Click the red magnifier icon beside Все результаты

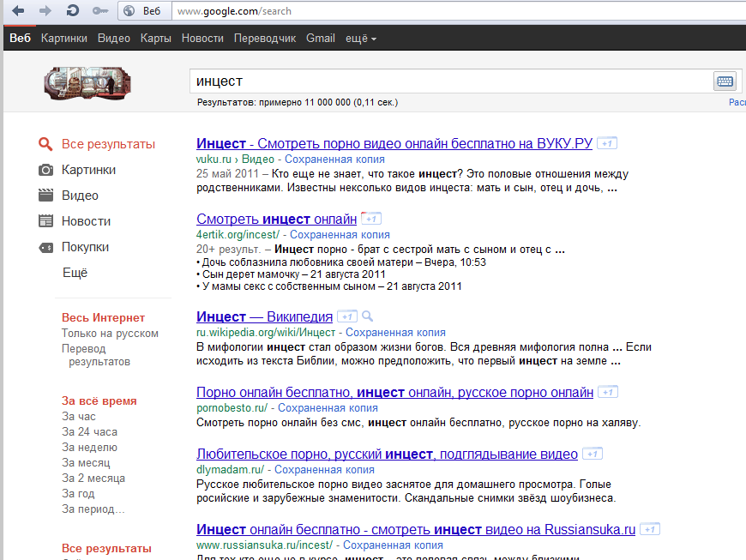pos(45,144)
